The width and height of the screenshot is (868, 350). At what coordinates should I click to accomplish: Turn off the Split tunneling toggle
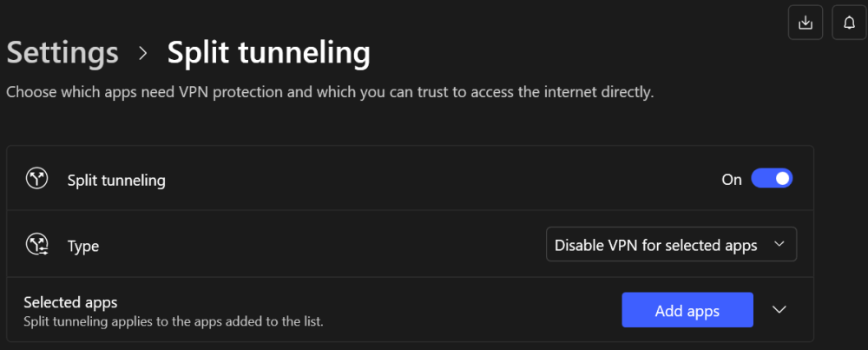tap(772, 179)
